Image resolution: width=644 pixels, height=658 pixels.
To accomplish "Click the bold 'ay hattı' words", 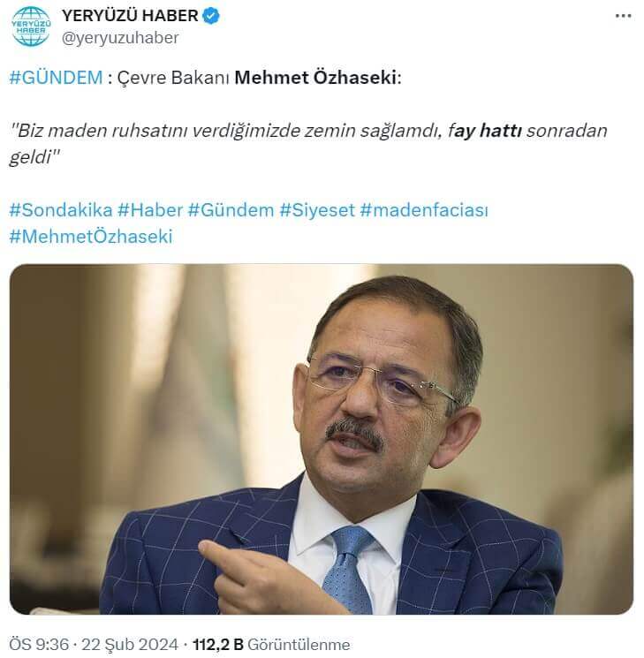I will (488, 131).
